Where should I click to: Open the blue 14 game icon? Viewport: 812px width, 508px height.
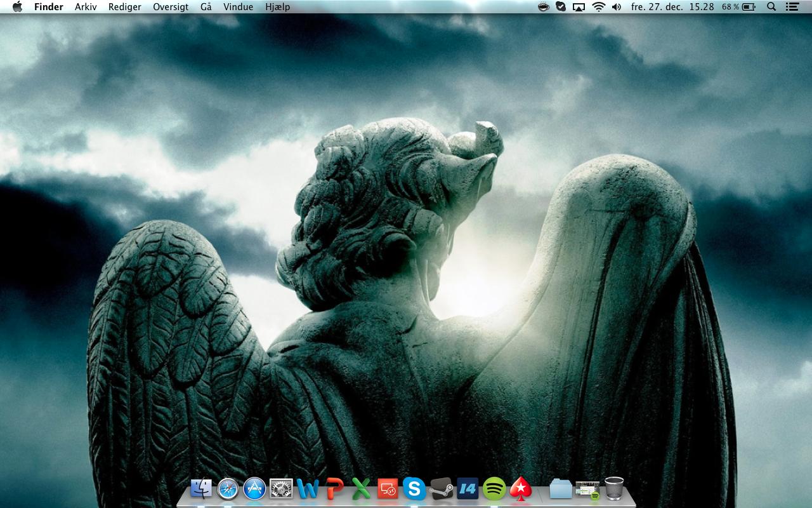pyautogui.click(x=468, y=488)
